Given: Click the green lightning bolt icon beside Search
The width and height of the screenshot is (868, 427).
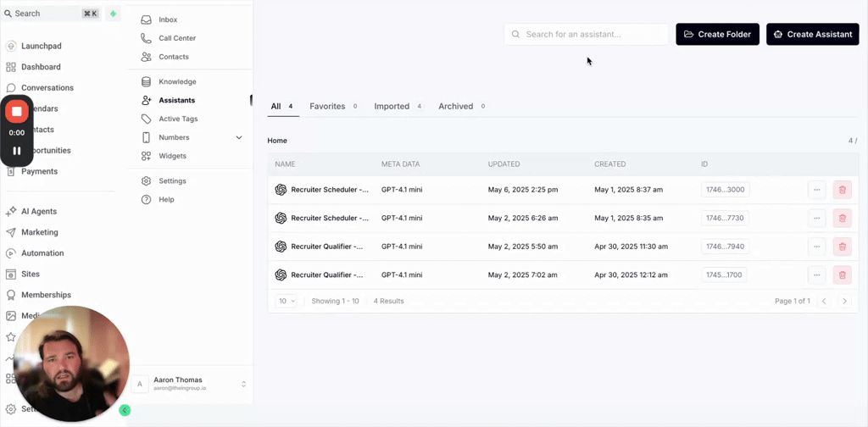Looking at the screenshot, I should coord(113,14).
